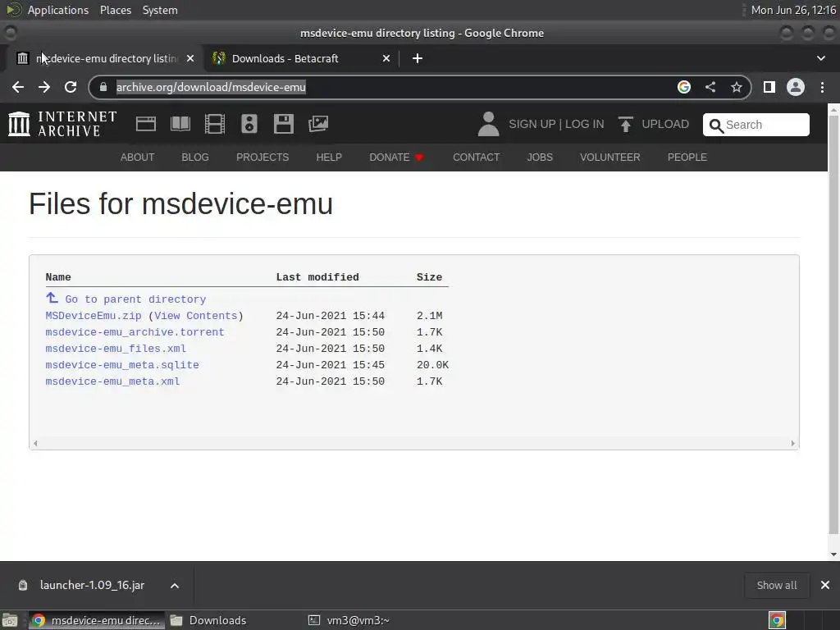840x630 pixels.
Task: Open a new tab with the plus button
Action: coord(418,58)
